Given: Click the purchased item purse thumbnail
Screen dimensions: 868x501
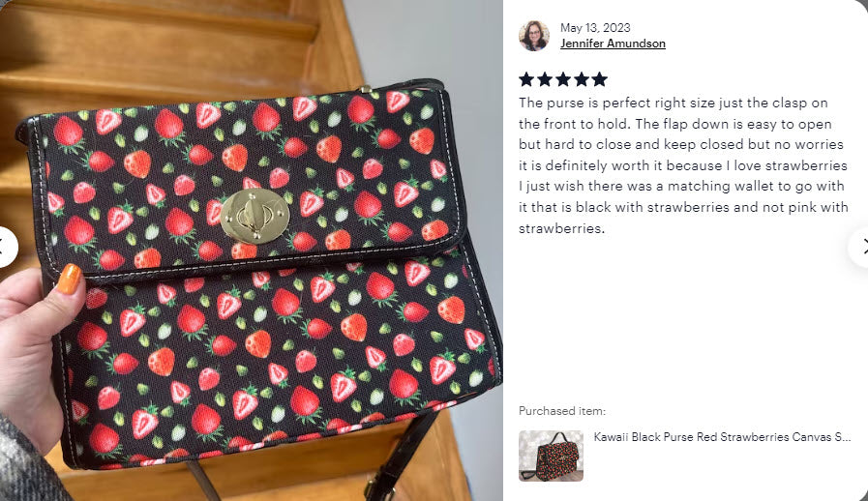Looking at the screenshot, I should pyautogui.click(x=551, y=456).
